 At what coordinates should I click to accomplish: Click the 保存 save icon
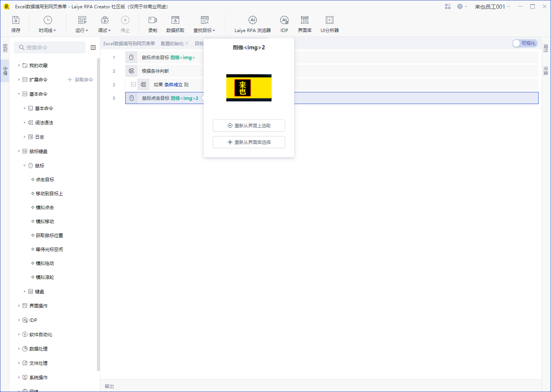pos(16,20)
